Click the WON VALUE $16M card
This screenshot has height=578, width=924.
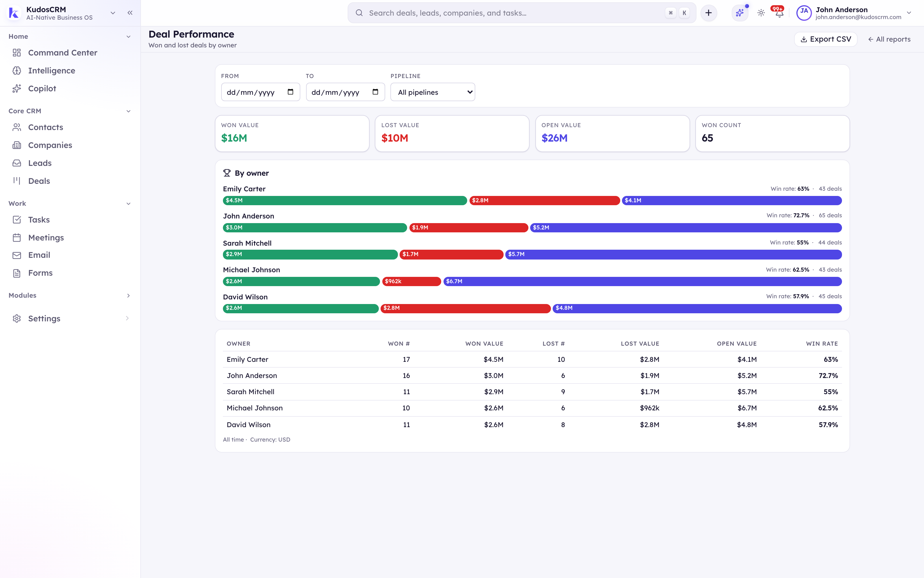[x=292, y=134]
